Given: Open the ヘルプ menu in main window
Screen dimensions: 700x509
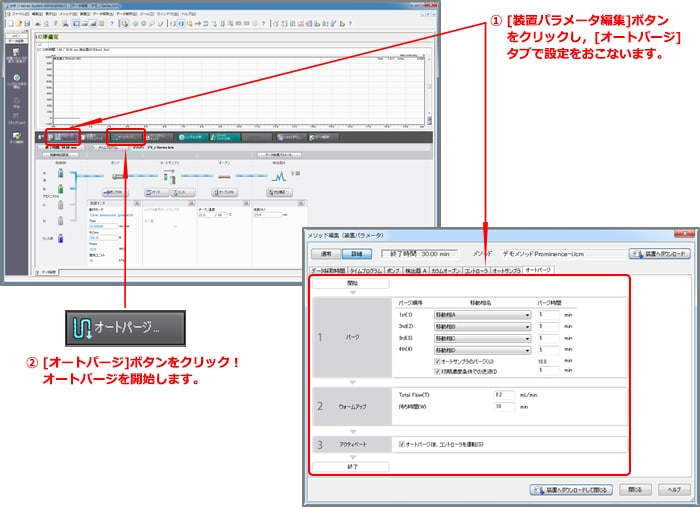Looking at the screenshot, I should click(188, 14).
